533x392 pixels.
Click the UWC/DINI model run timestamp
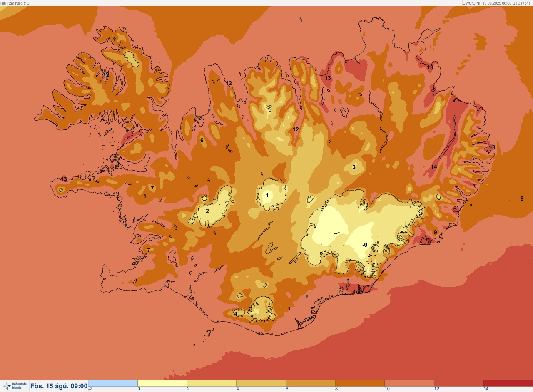coord(496,3)
